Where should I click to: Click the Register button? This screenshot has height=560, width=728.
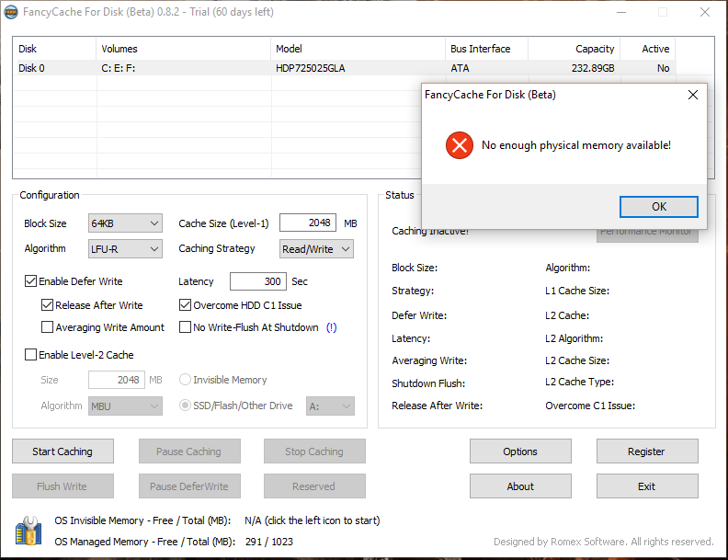(x=647, y=451)
